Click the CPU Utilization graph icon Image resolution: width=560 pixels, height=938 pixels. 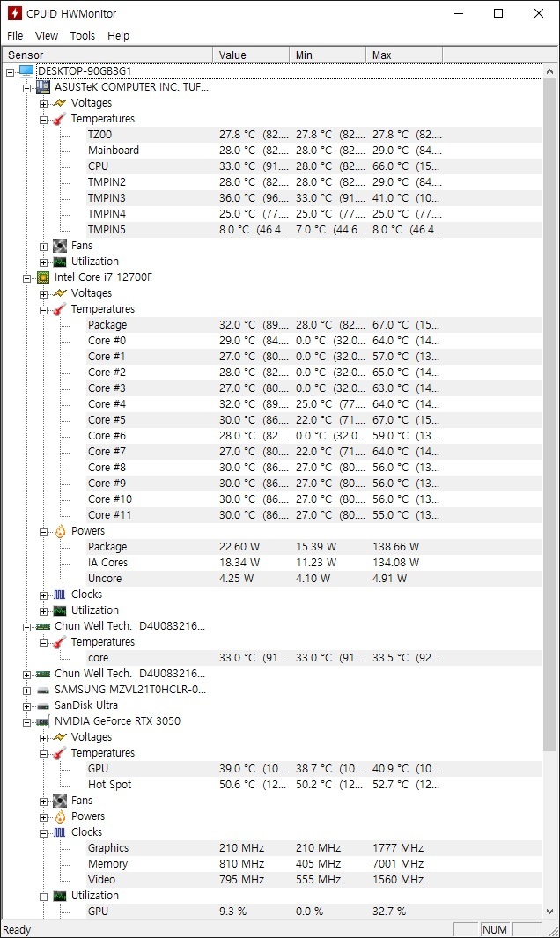click(60, 610)
